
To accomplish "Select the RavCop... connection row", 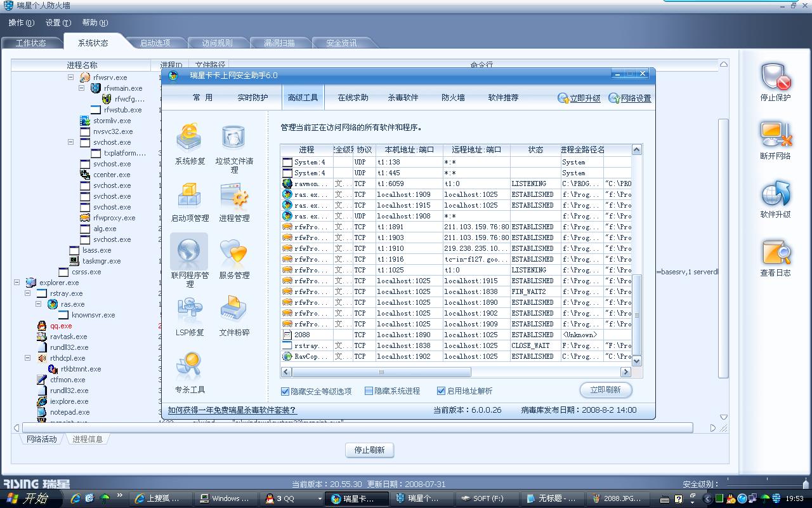I will 457,356.
